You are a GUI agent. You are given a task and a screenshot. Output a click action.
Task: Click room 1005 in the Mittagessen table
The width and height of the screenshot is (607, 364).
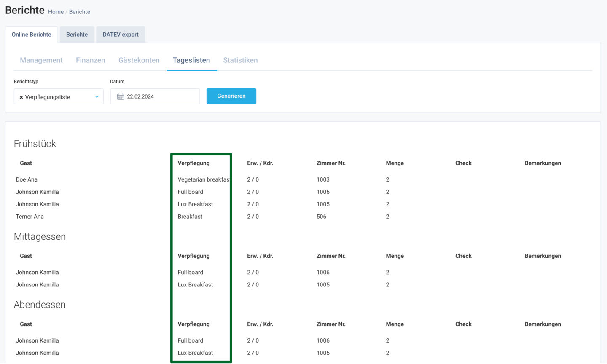tap(323, 285)
